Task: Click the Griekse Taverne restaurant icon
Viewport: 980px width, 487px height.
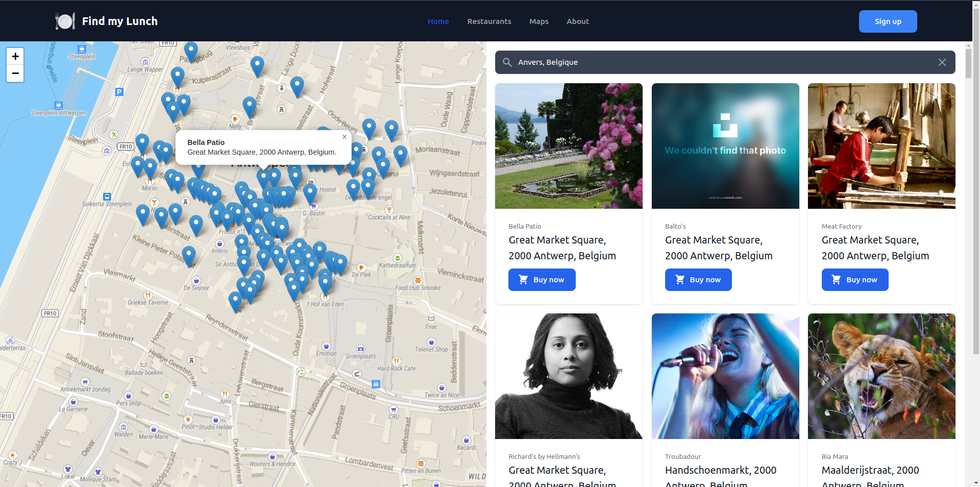Action: tap(148, 295)
